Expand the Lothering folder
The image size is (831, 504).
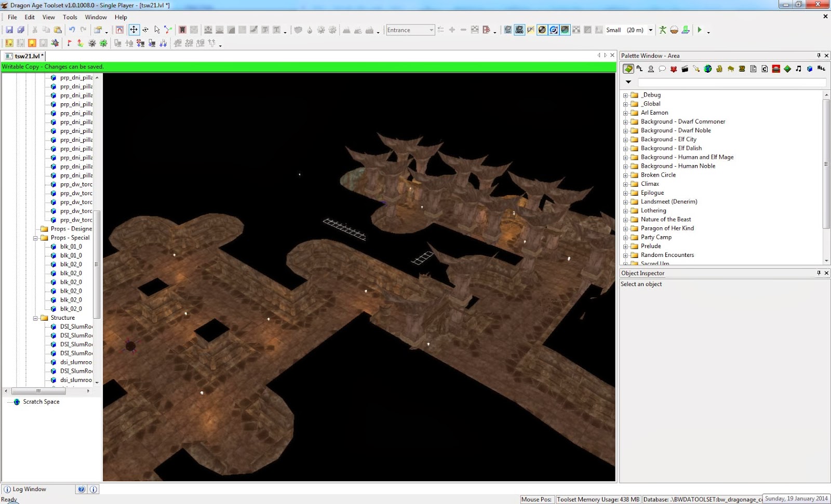tap(625, 211)
